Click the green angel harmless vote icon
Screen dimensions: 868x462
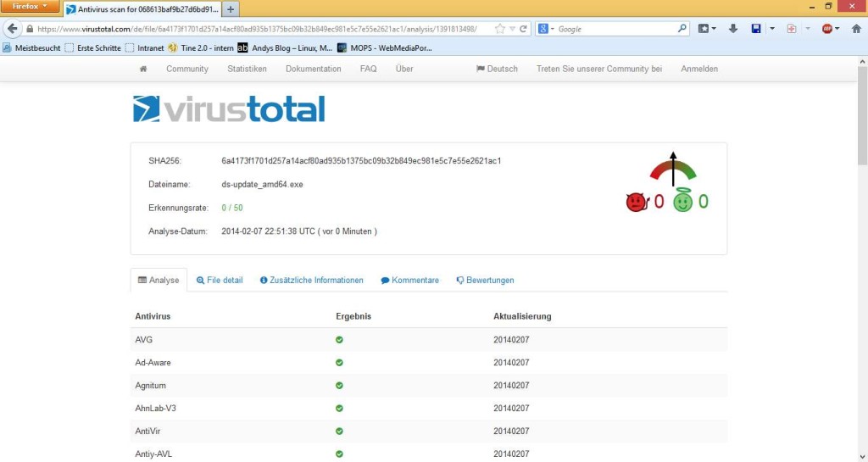683,202
